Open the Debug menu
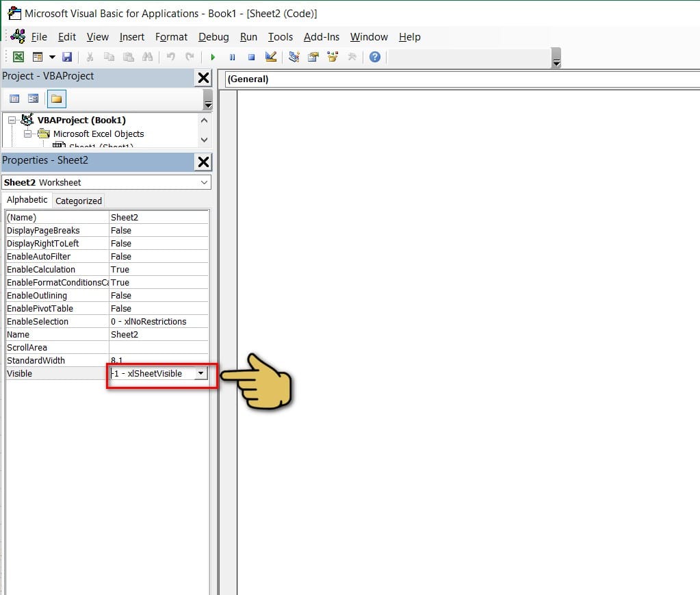Viewport: 700px width, 595px height. pyautogui.click(x=213, y=37)
